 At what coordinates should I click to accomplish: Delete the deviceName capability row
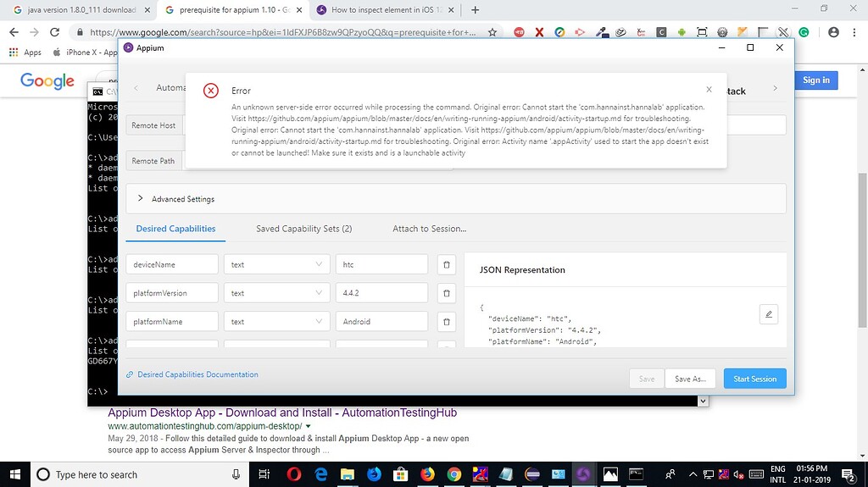pyautogui.click(x=447, y=264)
